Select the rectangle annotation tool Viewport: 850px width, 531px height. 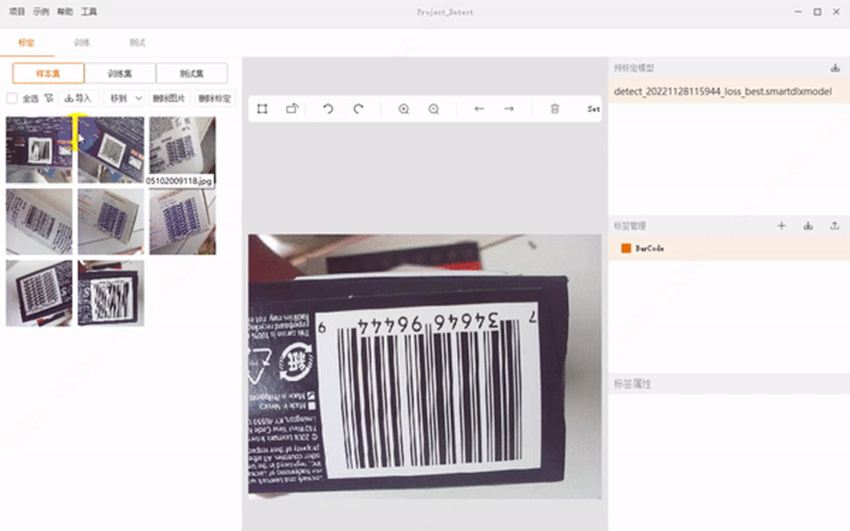pyautogui.click(x=262, y=109)
